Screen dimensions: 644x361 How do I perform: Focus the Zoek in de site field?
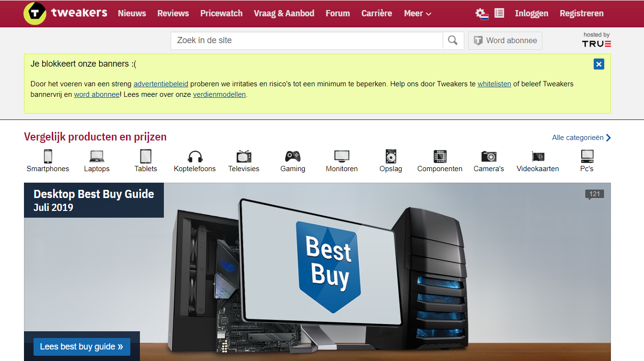coord(307,41)
